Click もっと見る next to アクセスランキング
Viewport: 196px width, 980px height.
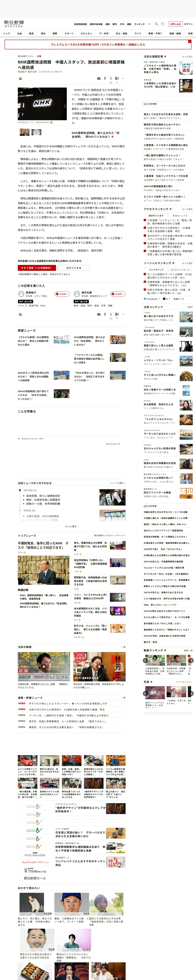(187, 209)
